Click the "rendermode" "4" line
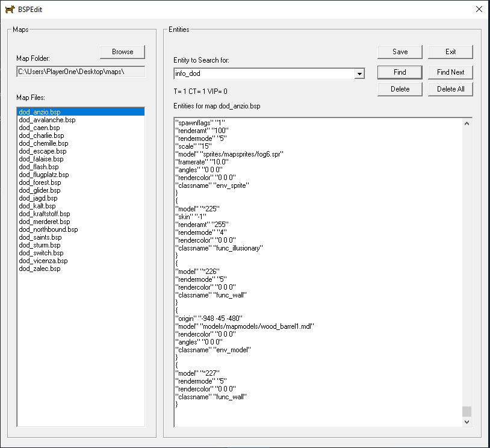This screenshot has height=448, width=490. click(201, 232)
